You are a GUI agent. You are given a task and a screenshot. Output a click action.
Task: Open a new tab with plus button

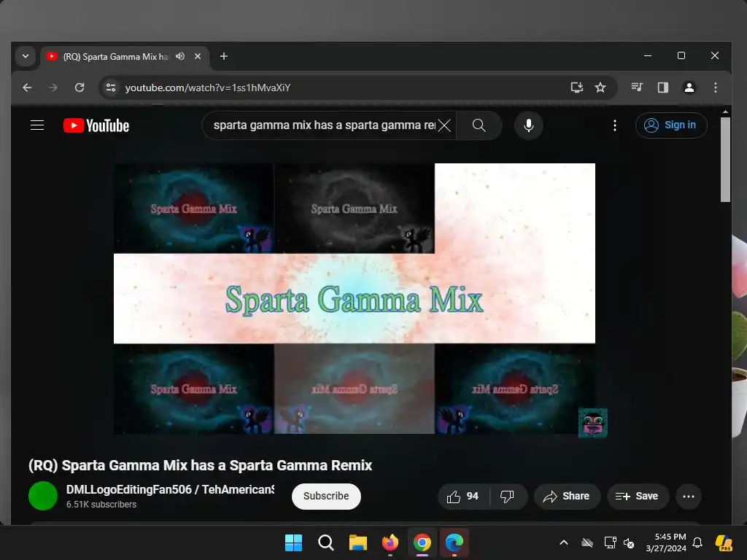[x=223, y=56]
